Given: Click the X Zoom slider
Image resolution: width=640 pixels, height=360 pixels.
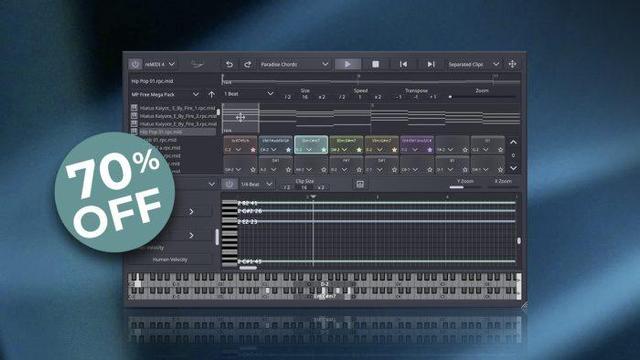Looking at the screenshot, I should click(x=503, y=187).
